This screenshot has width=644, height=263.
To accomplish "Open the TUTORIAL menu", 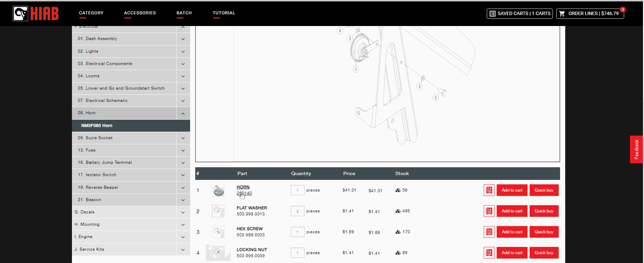I will tap(224, 13).
